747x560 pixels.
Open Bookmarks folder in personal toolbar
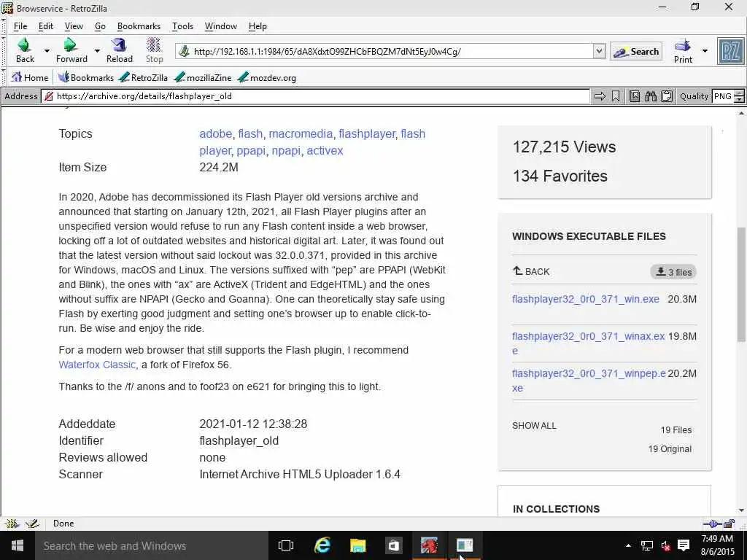point(86,77)
